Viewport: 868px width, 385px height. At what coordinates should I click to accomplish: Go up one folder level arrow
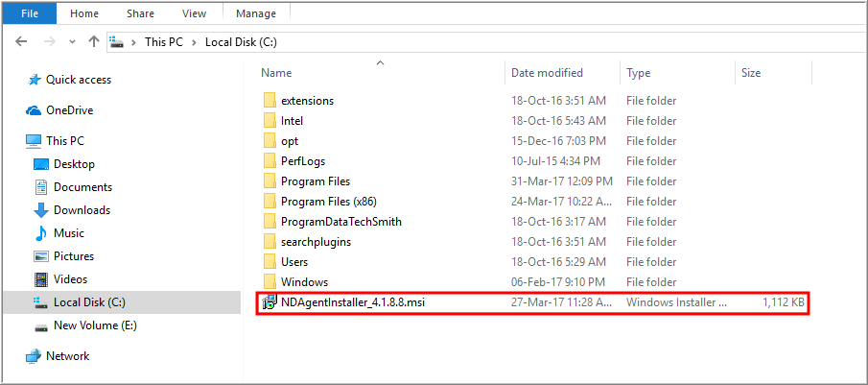coord(94,41)
